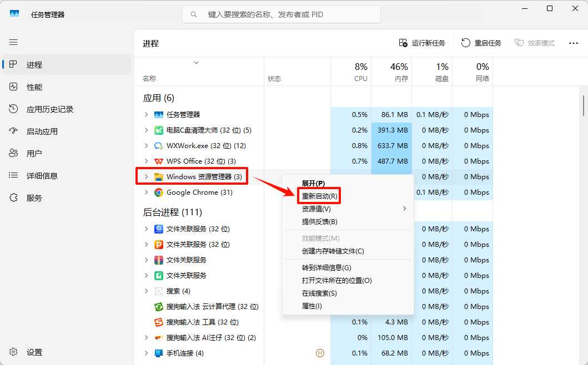Image resolution: width=588 pixels, height=365 pixels.
Task: Choose 在线搜索(S) in the context menu
Action: point(319,293)
